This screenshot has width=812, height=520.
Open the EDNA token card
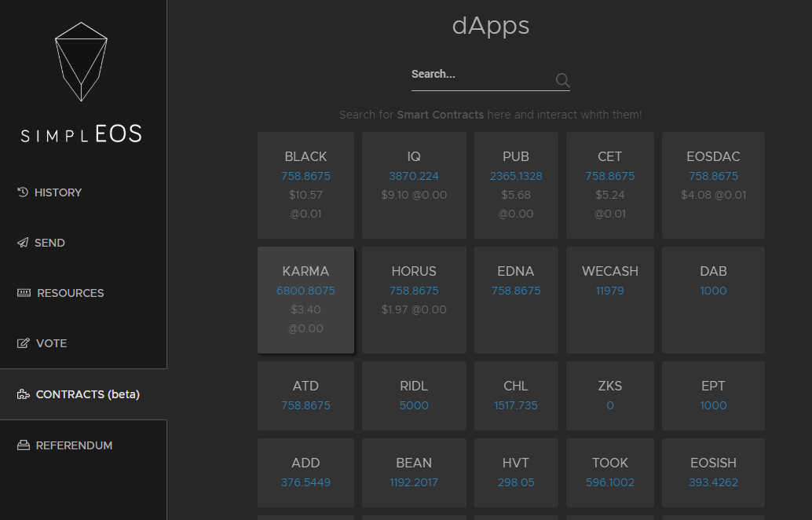[516, 300]
